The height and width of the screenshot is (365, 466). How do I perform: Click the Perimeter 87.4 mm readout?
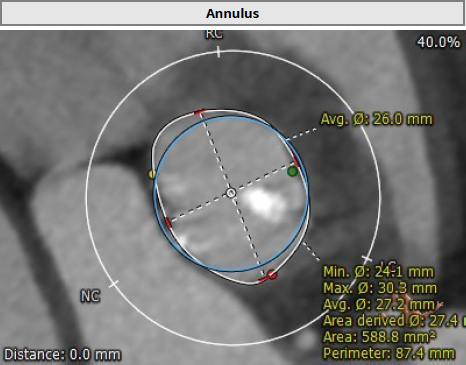(x=389, y=353)
